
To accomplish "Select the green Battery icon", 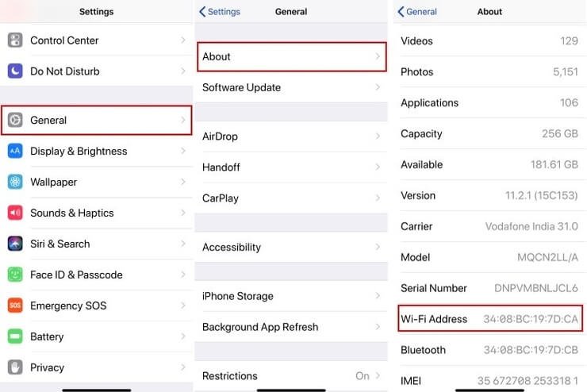I will point(15,336).
